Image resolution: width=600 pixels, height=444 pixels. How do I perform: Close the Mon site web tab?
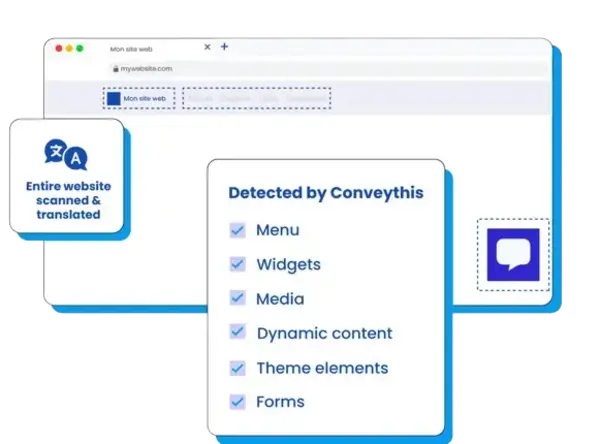[x=207, y=47]
